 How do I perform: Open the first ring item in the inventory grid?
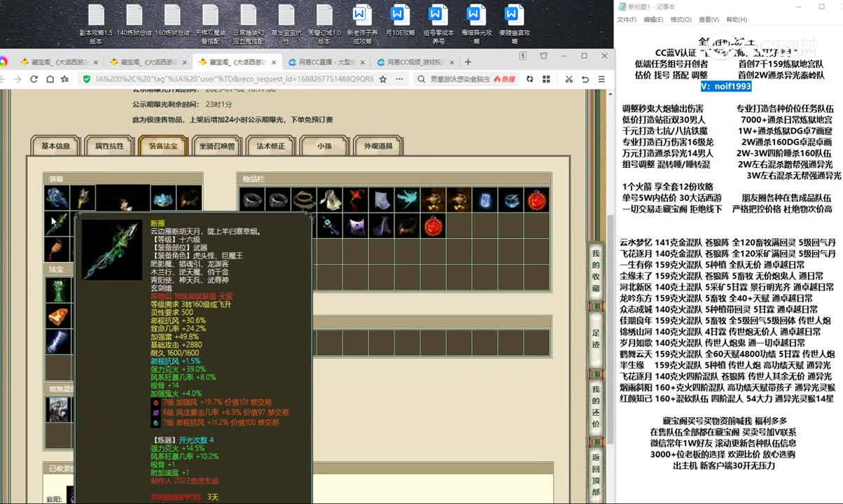[x=253, y=200]
